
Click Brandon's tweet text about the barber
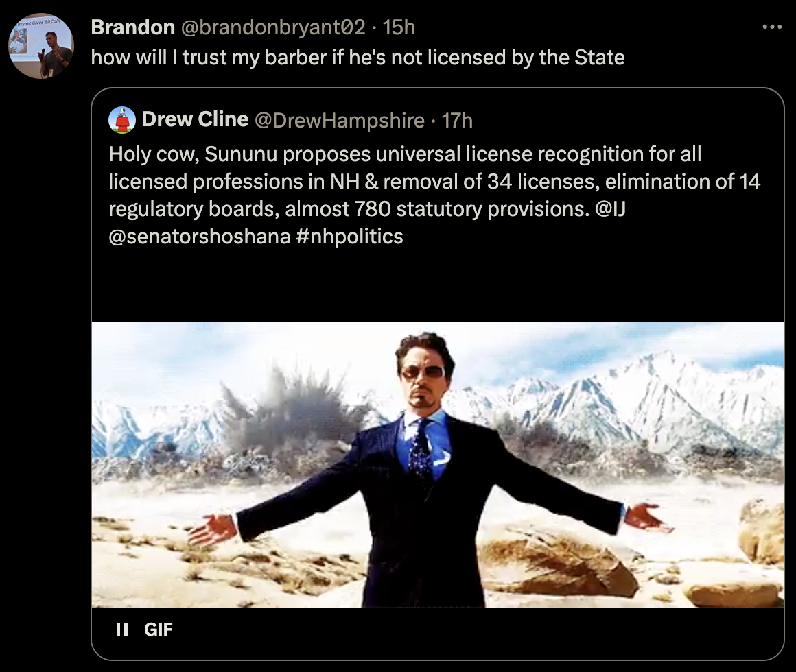click(358, 58)
